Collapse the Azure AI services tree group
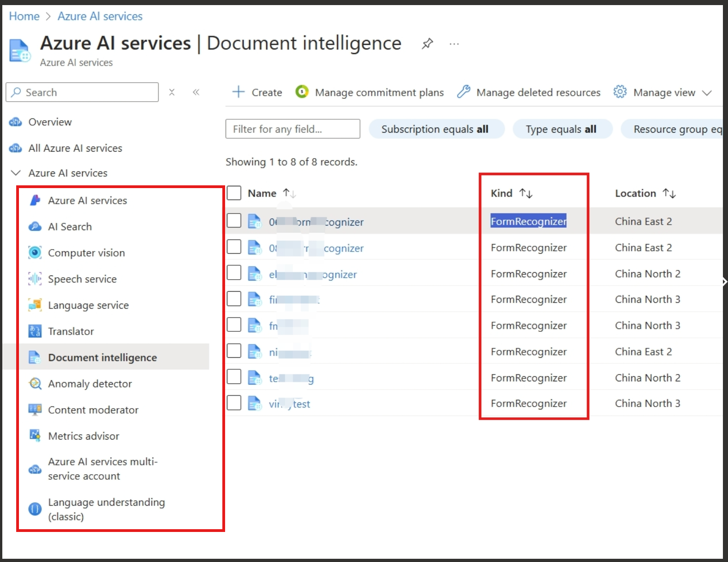Image resolution: width=728 pixels, height=562 pixels. [16, 173]
